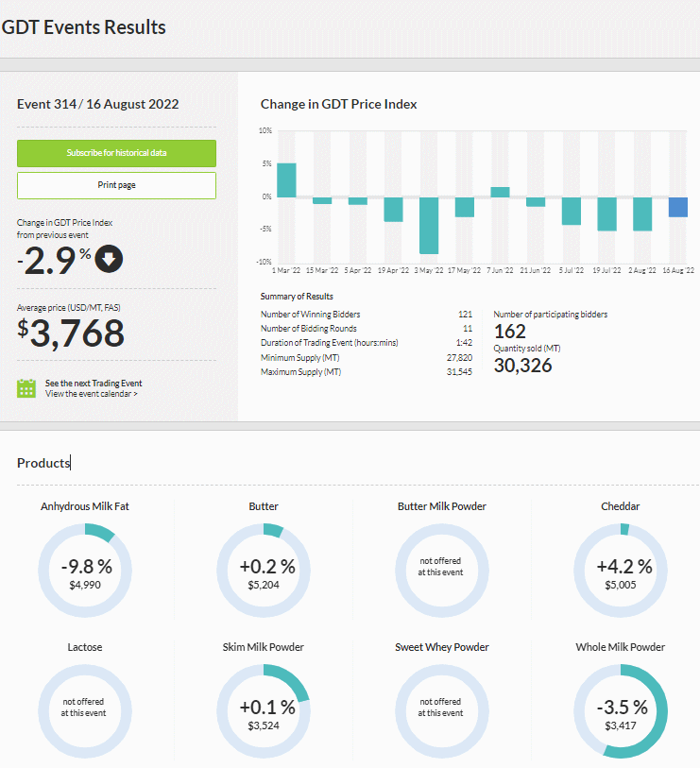Select the 5 Jul '22 chart bar
The width and height of the screenshot is (700, 768).
tap(572, 211)
